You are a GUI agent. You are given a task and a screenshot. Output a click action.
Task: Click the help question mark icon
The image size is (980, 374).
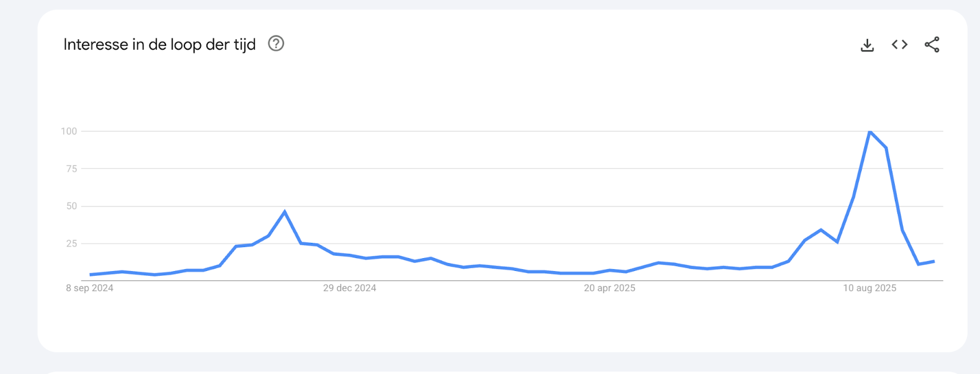276,44
